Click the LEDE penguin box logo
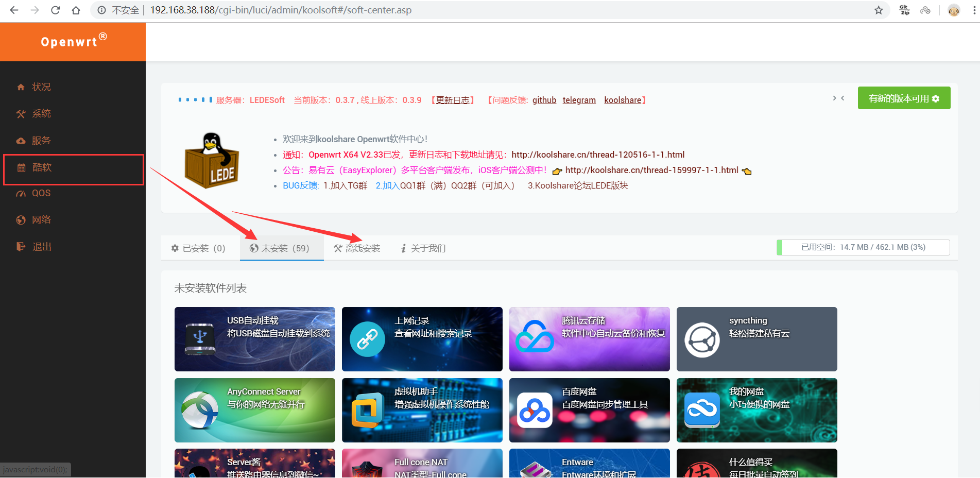This screenshot has width=980, height=478. point(212,160)
